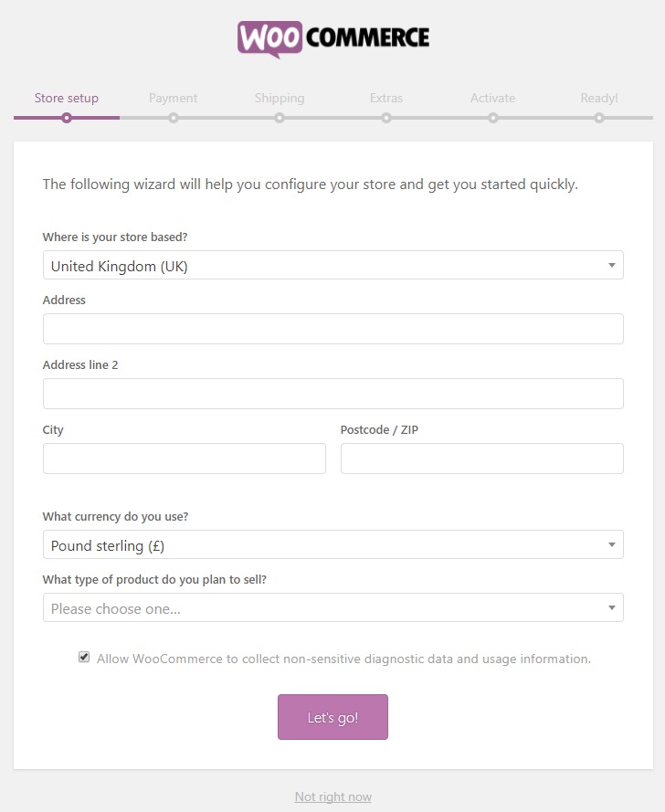
Task: Click the WooCommerce logo
Action: (333, 39)
